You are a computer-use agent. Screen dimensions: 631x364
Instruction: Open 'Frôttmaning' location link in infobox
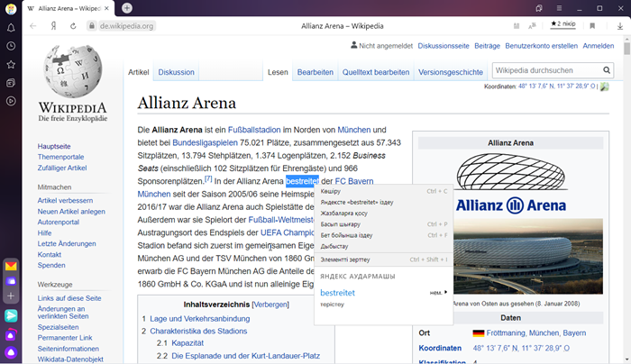(506, 333)
